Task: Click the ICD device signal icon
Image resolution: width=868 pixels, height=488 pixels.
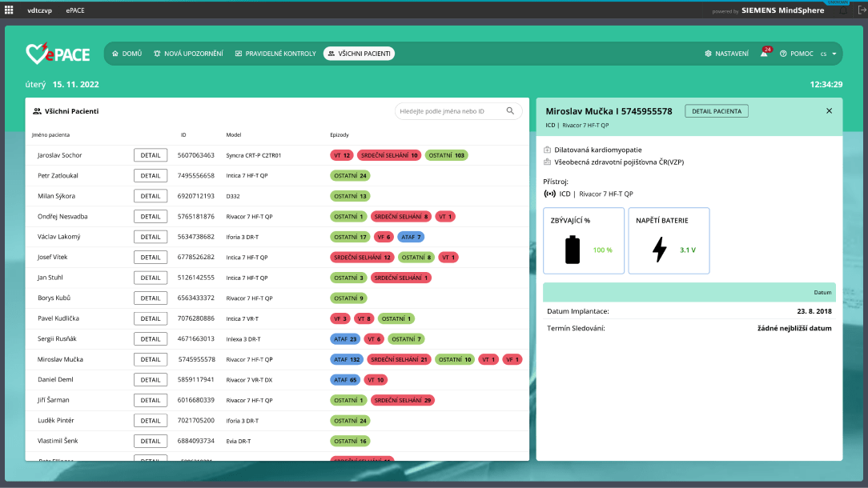Action: (x=549, y=194)
